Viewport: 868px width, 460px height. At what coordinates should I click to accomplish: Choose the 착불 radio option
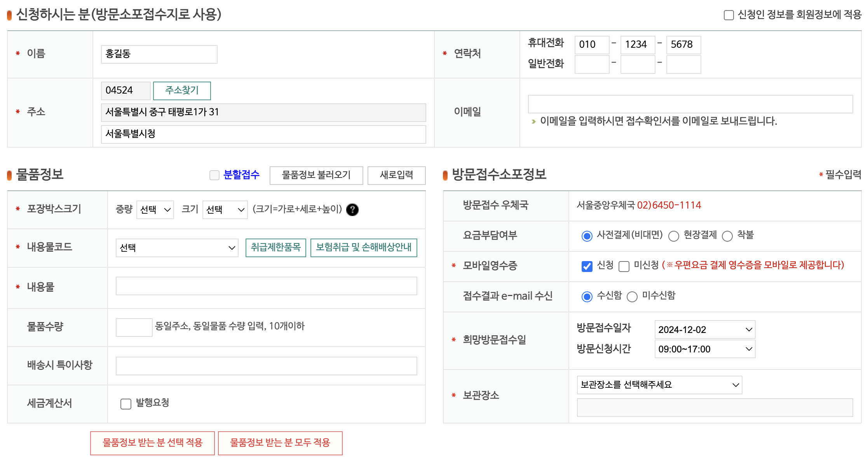pyautogui.click(x=727, y=236)
